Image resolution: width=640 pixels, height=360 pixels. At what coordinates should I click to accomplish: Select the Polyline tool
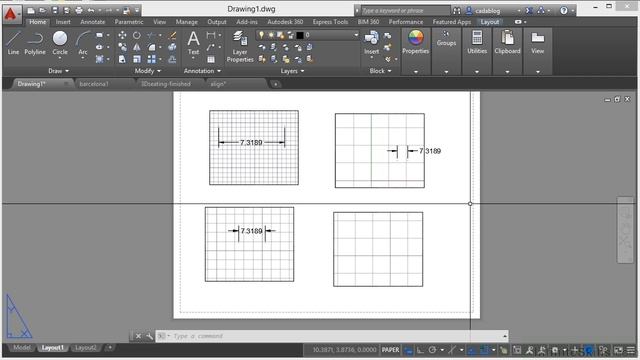35,43
